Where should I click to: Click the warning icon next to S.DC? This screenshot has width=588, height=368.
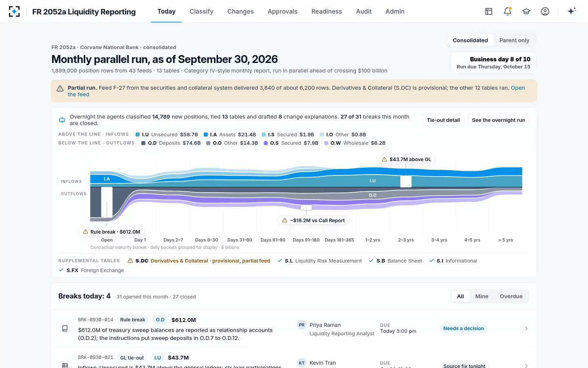coord(130,261)
